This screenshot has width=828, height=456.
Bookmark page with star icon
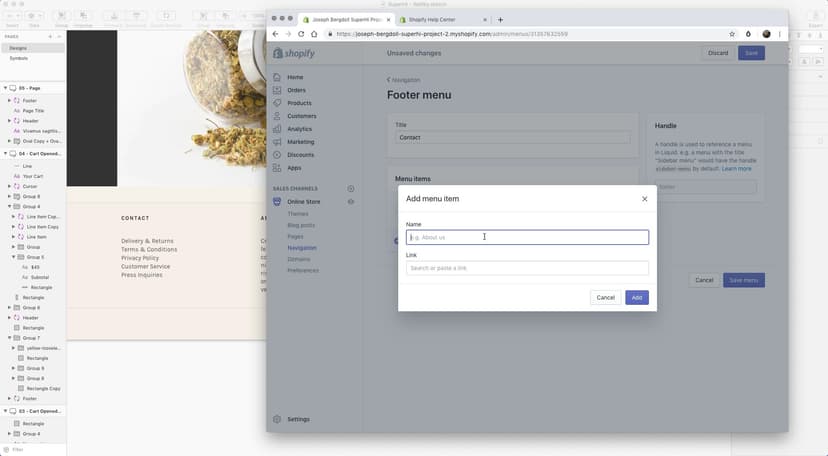click(732, 34)
